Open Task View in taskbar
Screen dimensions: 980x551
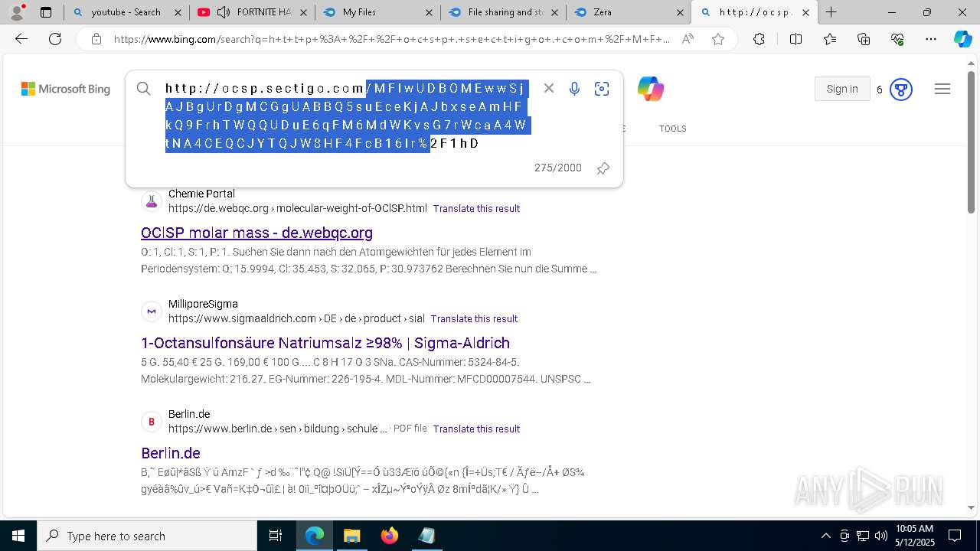pos(276,536)
